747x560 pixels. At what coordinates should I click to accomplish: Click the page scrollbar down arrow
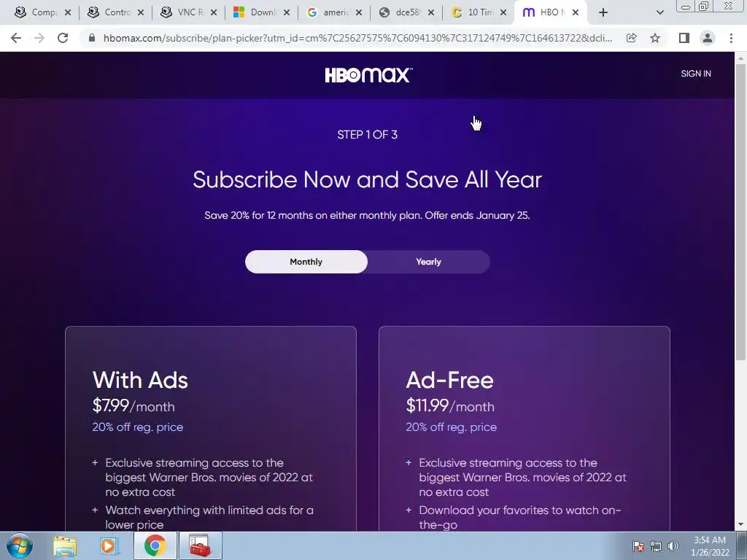pos(741,525)
